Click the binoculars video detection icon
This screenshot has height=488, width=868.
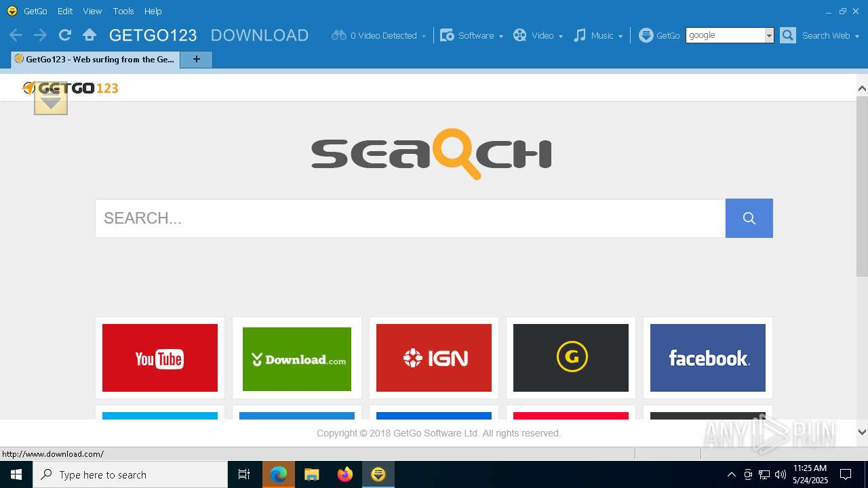[339, 35]
